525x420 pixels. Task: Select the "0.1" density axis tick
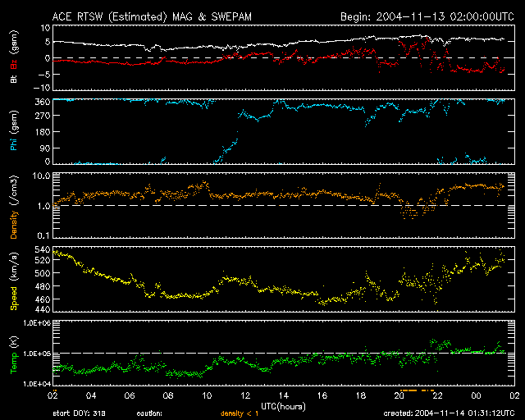[43, 235]
